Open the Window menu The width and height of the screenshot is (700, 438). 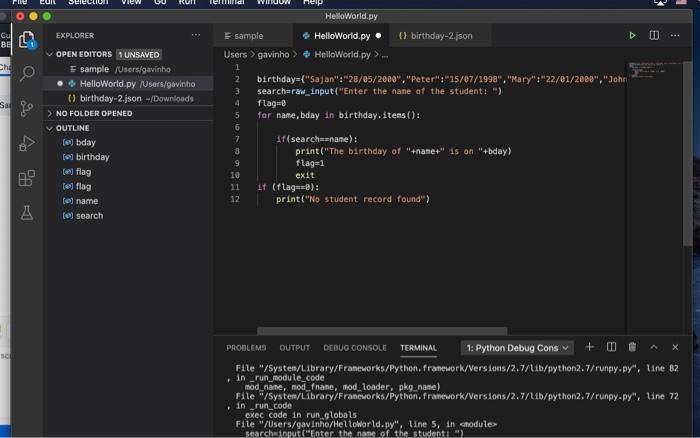[274, 2]
